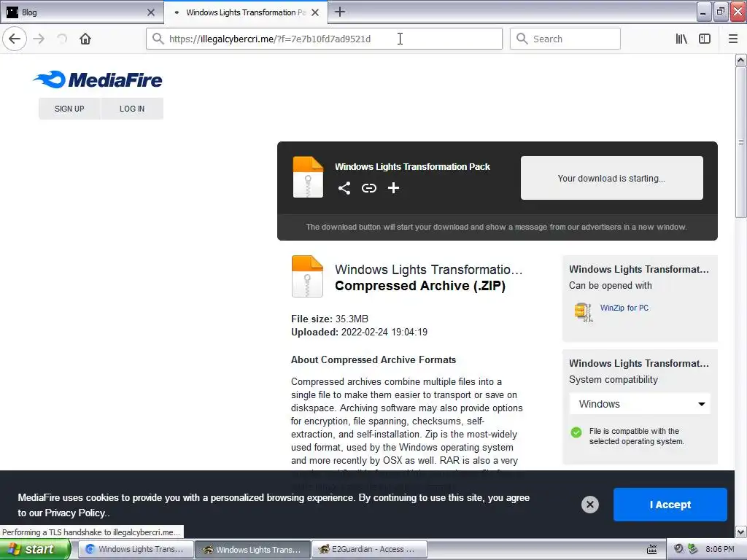Click the Privacy Policy text in cookie banner
Image resolution: width=747 pixels, height=560 pixels.
(x=74, y=513)
